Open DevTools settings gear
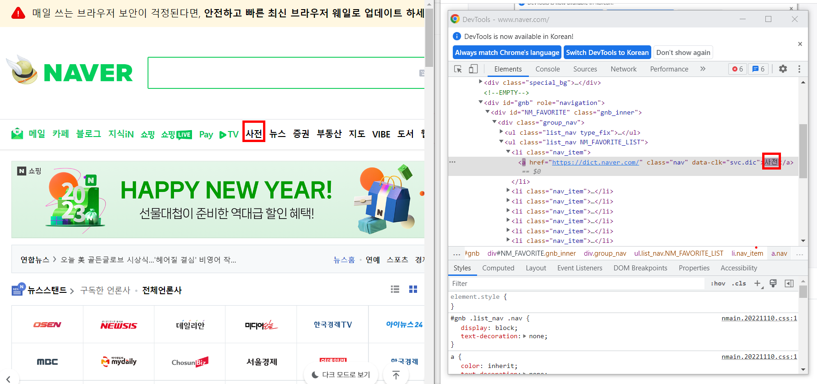817x384 pixels. (783, 69)
